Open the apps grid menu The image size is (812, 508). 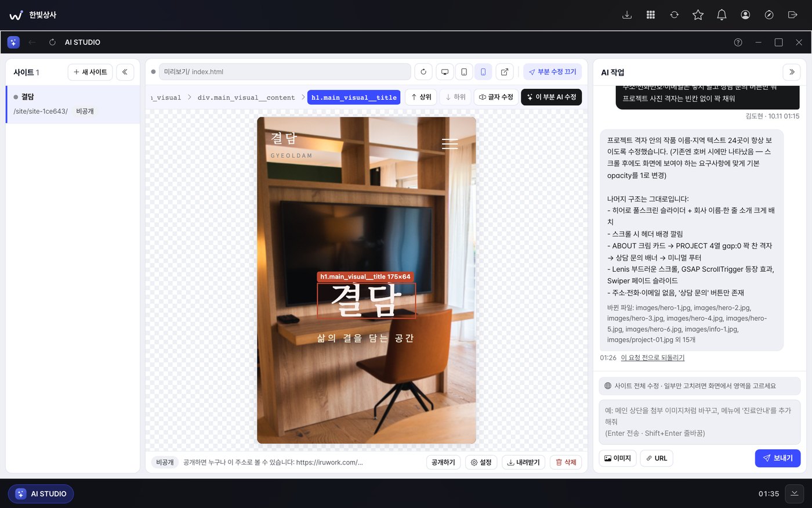[x=651, y=15]
